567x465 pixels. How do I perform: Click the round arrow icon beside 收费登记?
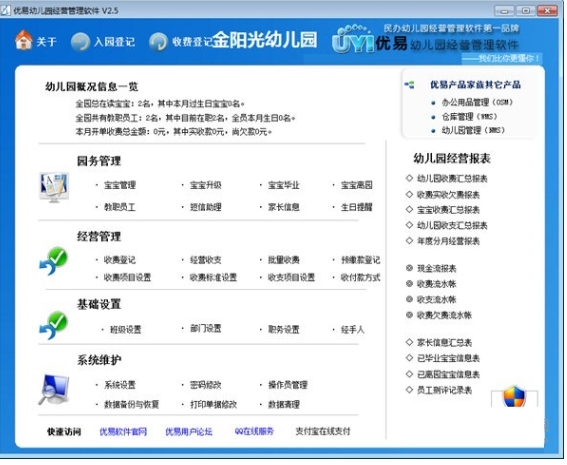tap(158, 42)
